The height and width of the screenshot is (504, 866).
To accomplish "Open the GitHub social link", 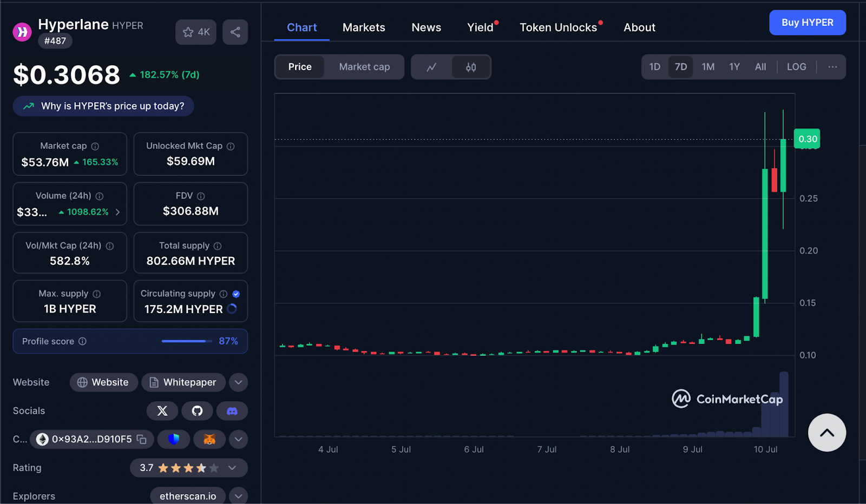I will 197,411.
